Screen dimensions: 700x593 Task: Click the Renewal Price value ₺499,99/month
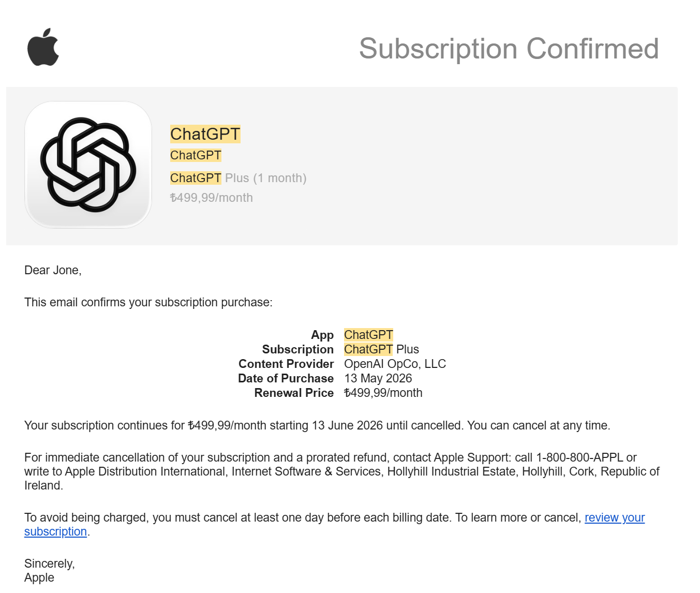tap(383, 393)
